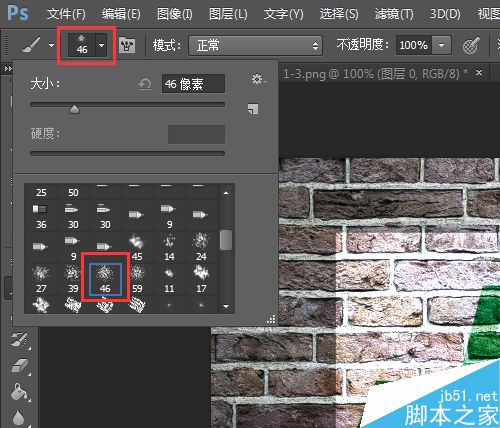Select the 24 spatter brush preset
The width and height of the screenshot is (500, 428).
[x=201, y=248]
